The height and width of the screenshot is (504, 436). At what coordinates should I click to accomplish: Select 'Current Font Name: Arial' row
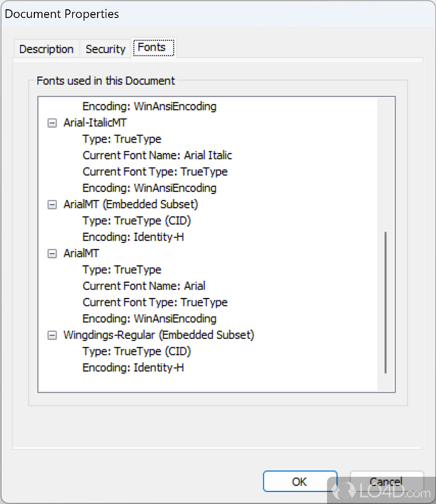point(144,286)
